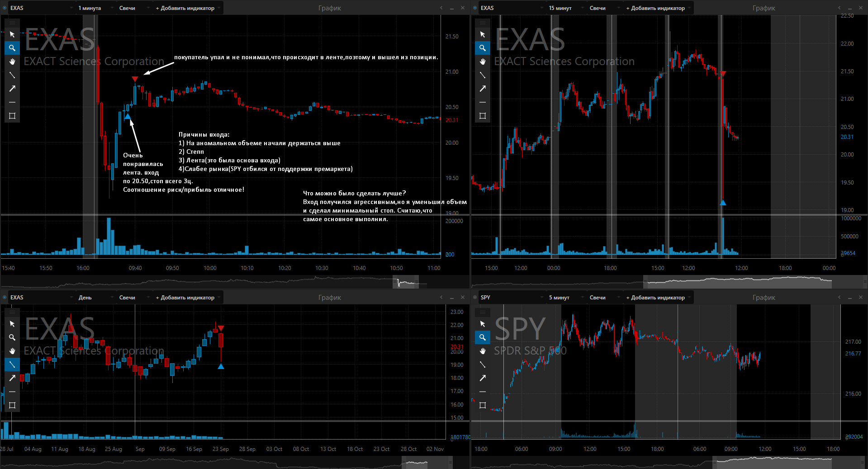
Task: Select horizontal line tool in EXAS 1-minute chart
Action: [12, 102]
